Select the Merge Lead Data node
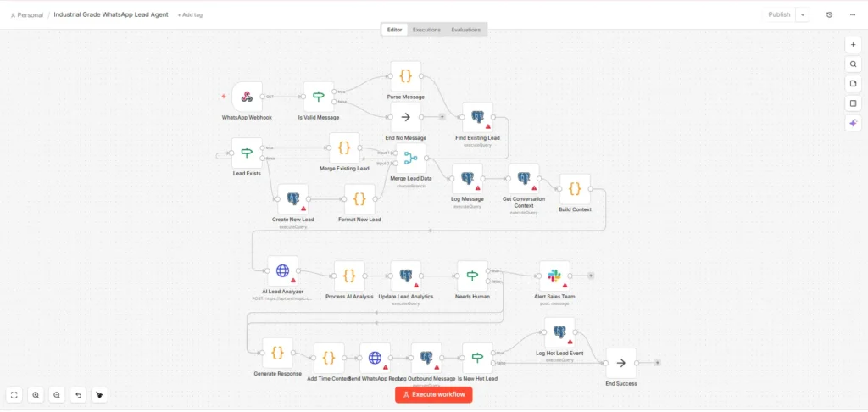This screenshot has height=412, width=868. (x=410, y=158)
